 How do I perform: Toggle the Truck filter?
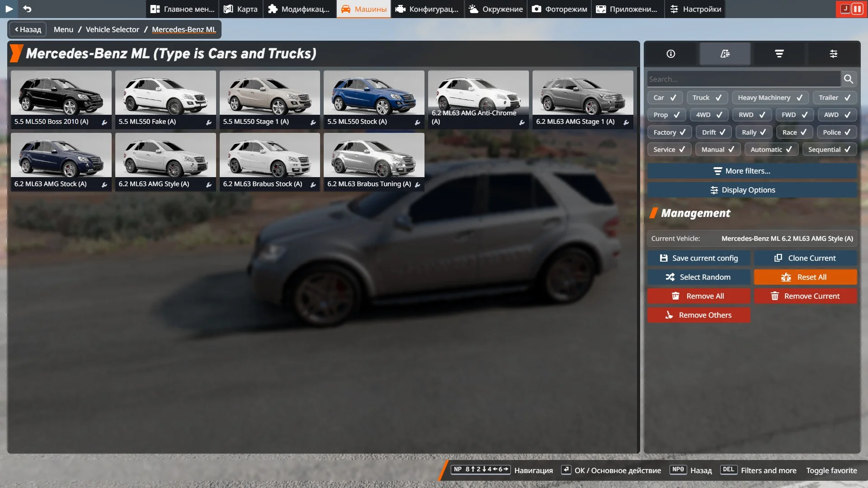tap(707, 98)
